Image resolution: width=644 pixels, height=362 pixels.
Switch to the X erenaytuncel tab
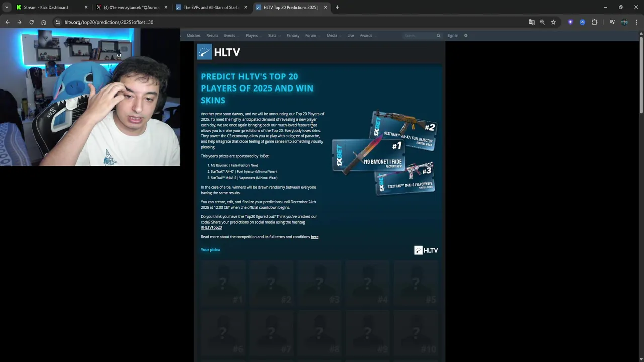(132, 7)
